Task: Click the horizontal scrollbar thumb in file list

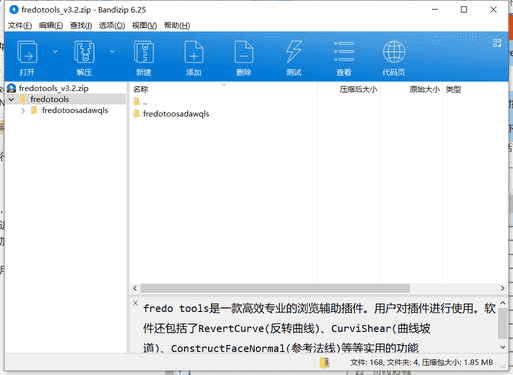Action: point(275,288)
